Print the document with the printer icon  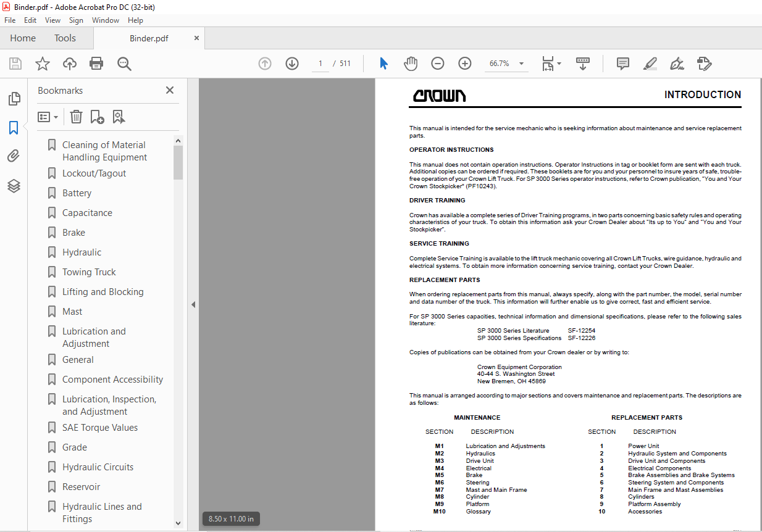(96, 64)
